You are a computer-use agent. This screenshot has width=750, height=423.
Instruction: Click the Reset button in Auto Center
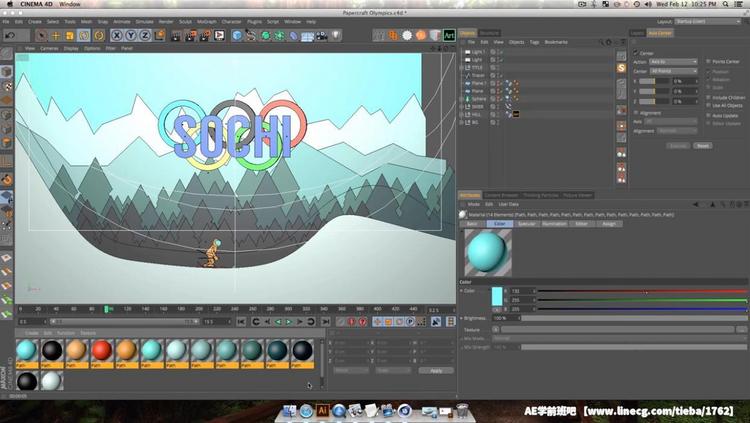click(703, 145)
